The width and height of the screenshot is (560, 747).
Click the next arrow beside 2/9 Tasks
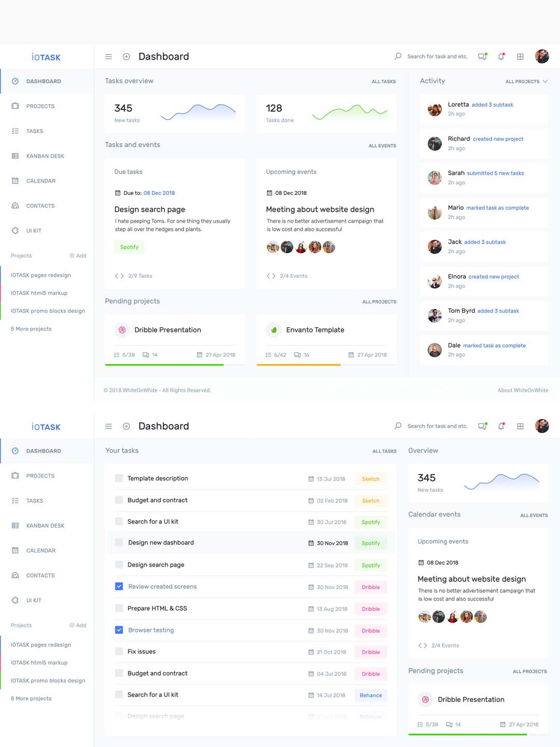[122, 276]
